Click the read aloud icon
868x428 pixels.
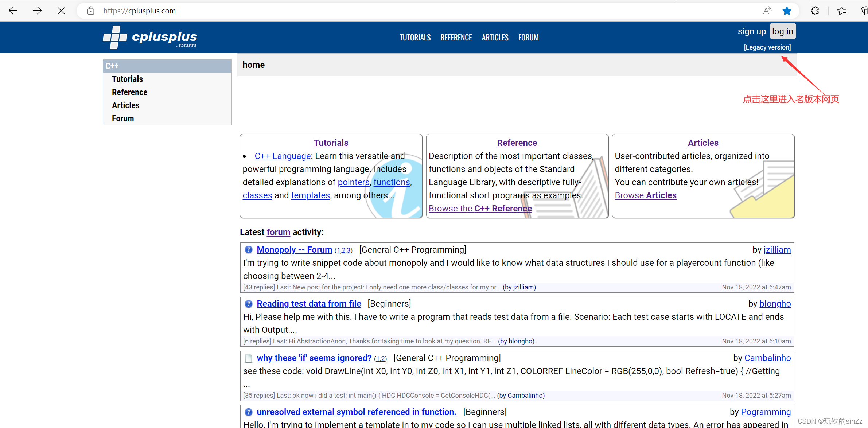(767, 11)
